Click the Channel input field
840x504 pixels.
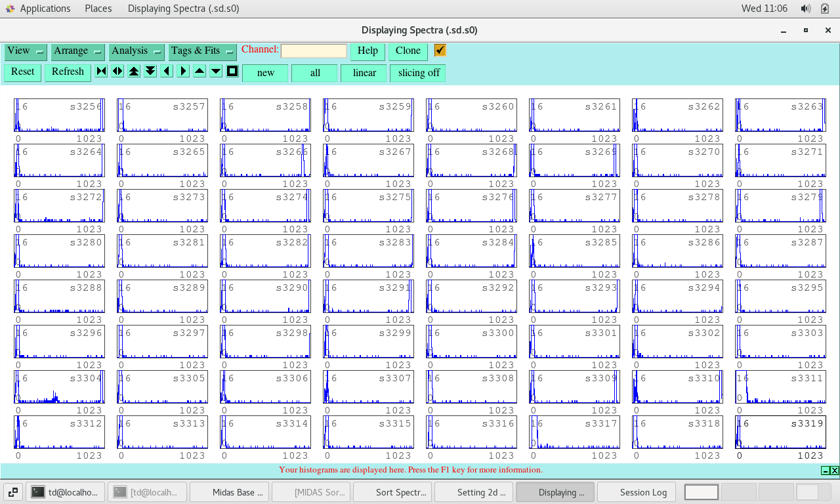[314, 51]
